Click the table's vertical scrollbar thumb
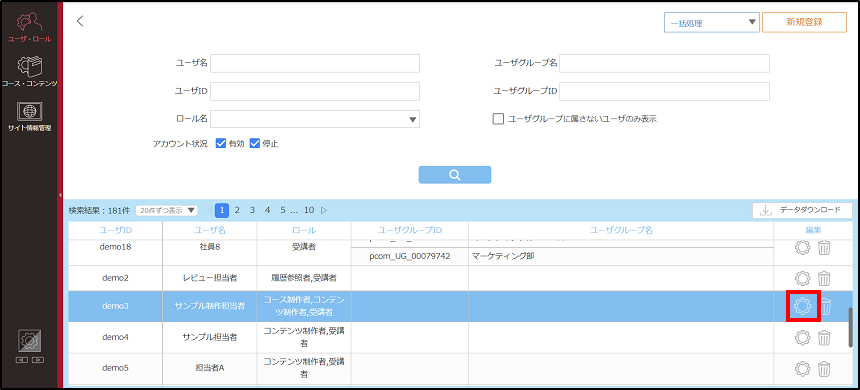The width and height of the screenshot is (860, 390). [851, 327]
